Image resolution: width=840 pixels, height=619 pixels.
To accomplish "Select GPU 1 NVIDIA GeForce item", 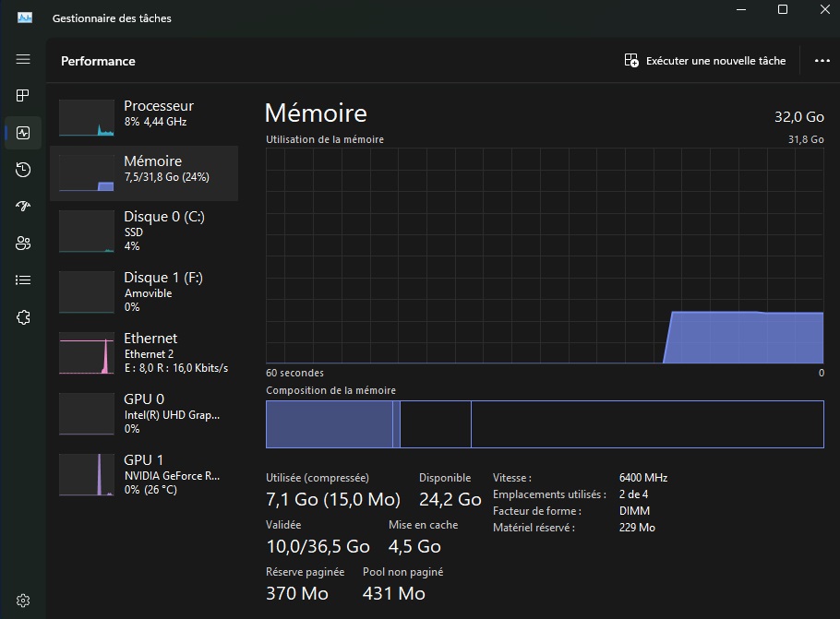I will pyautogui.click(x=144, y=475).
